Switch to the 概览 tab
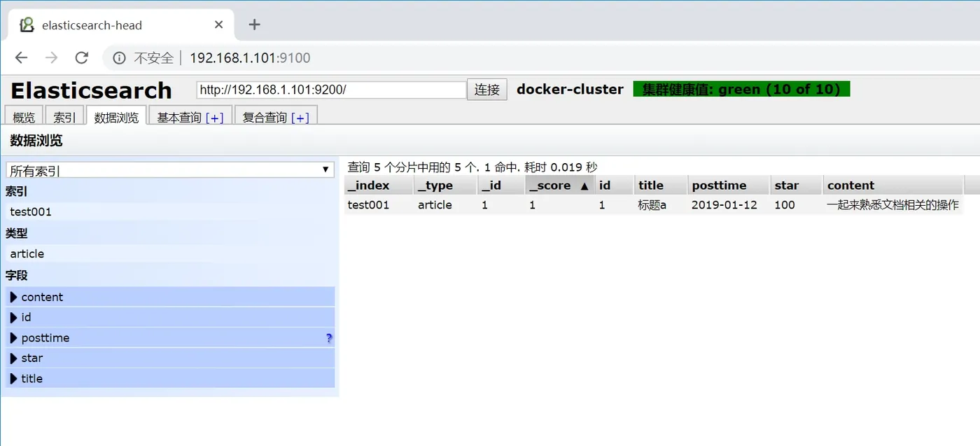 coord(24,117)
